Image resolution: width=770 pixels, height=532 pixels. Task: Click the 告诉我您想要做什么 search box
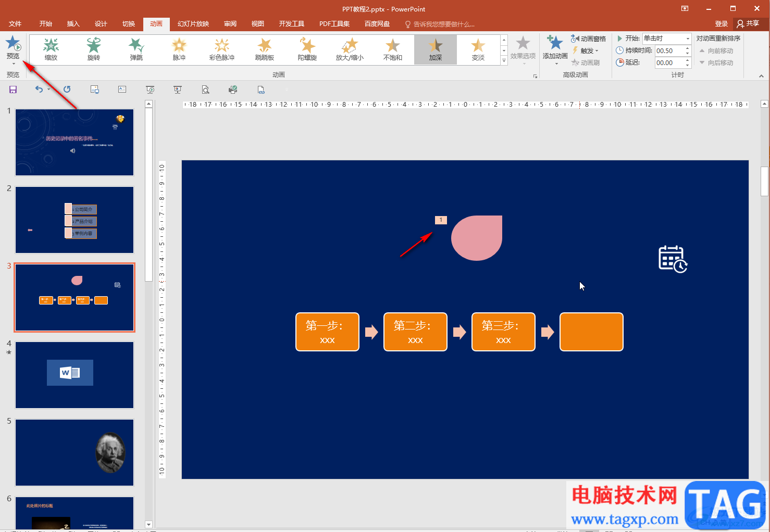tap(440, 24)
